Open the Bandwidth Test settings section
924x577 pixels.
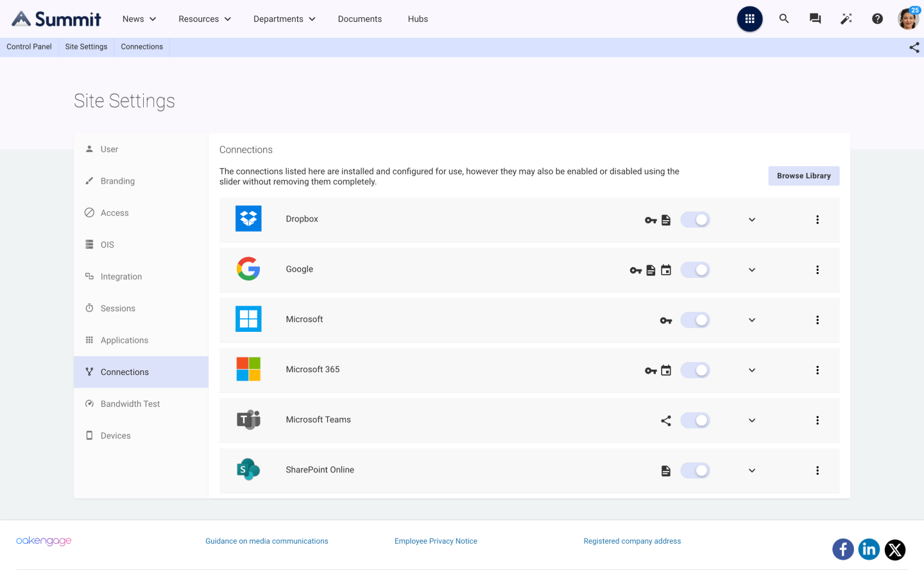pyautogui.click(x=130, y=404)
